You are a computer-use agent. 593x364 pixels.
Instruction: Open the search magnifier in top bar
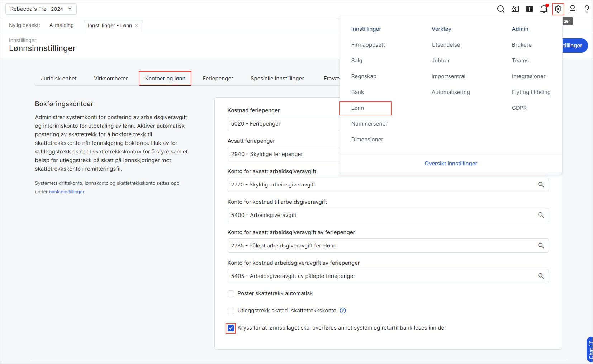(x=501, y=9)
